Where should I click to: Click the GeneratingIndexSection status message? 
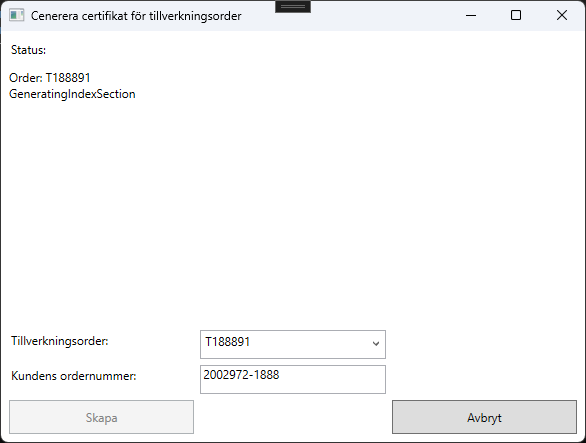click(72, 94)
